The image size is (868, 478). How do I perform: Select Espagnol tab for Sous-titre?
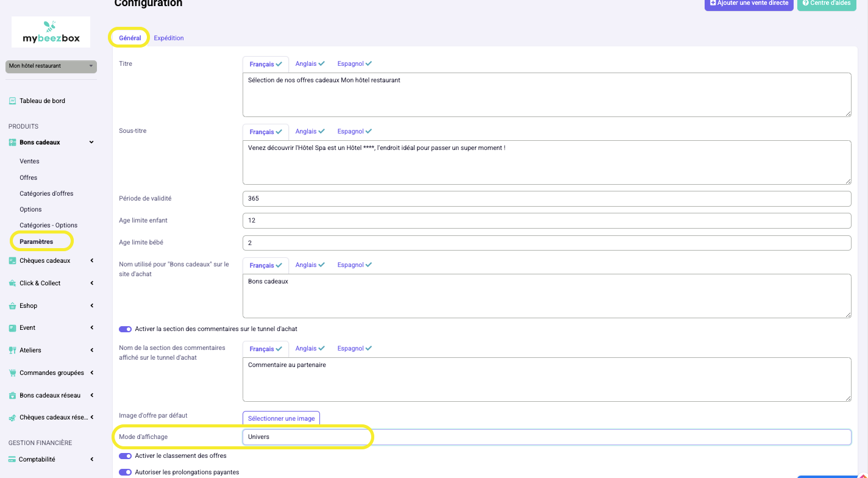coord(355,131)
